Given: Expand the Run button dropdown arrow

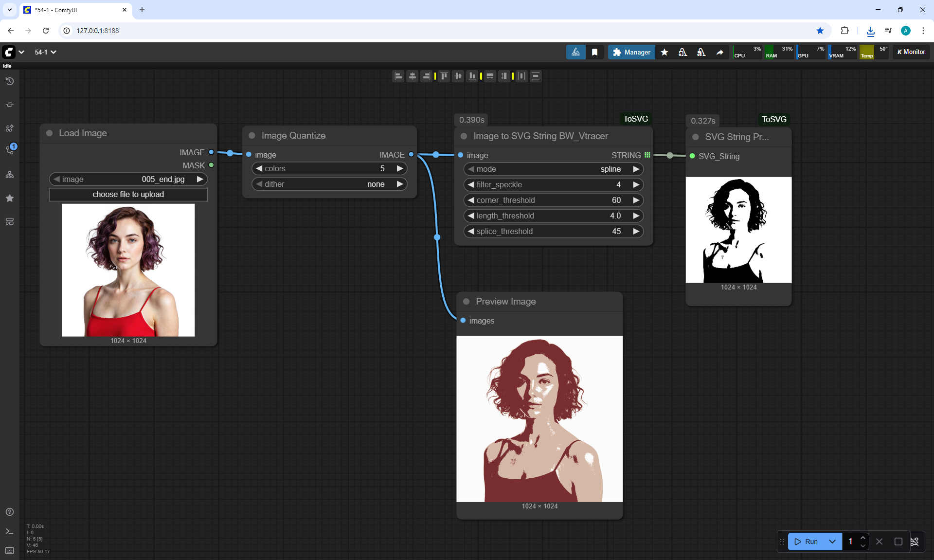Looking at the screenshot, I should point(832,542).
